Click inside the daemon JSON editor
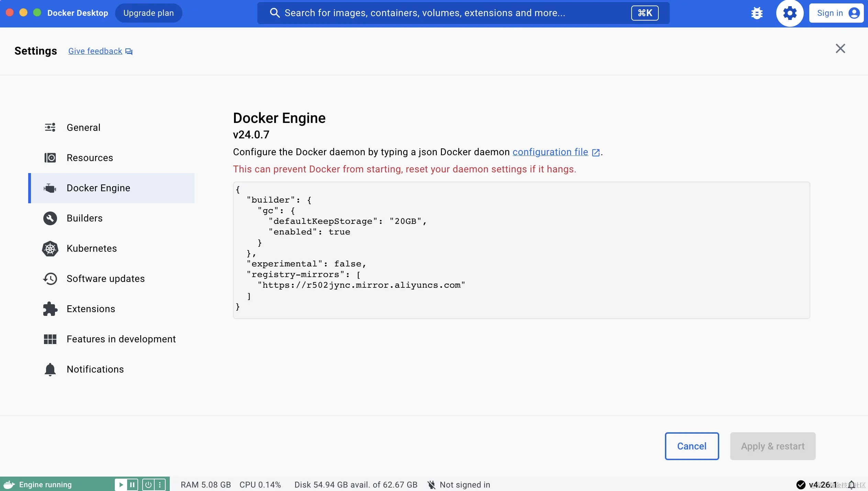Image resolution: width=868 pixels, height=491 pixels. [x=521, y=250]
